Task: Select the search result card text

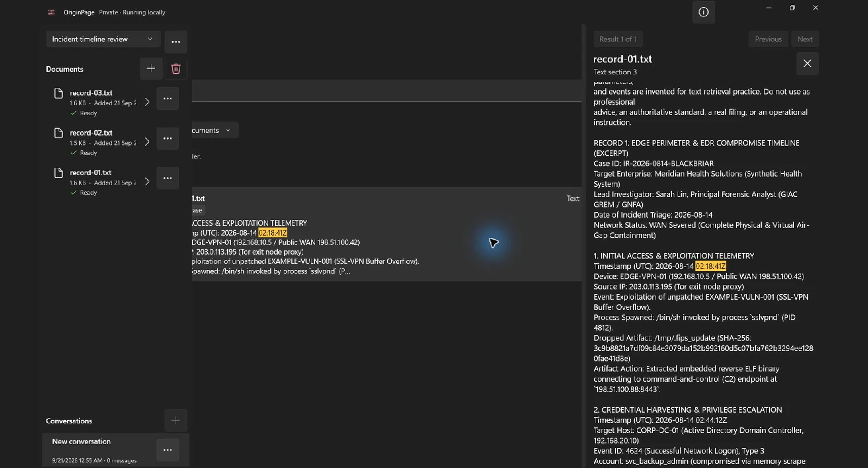Action: (x=387, y=235)
